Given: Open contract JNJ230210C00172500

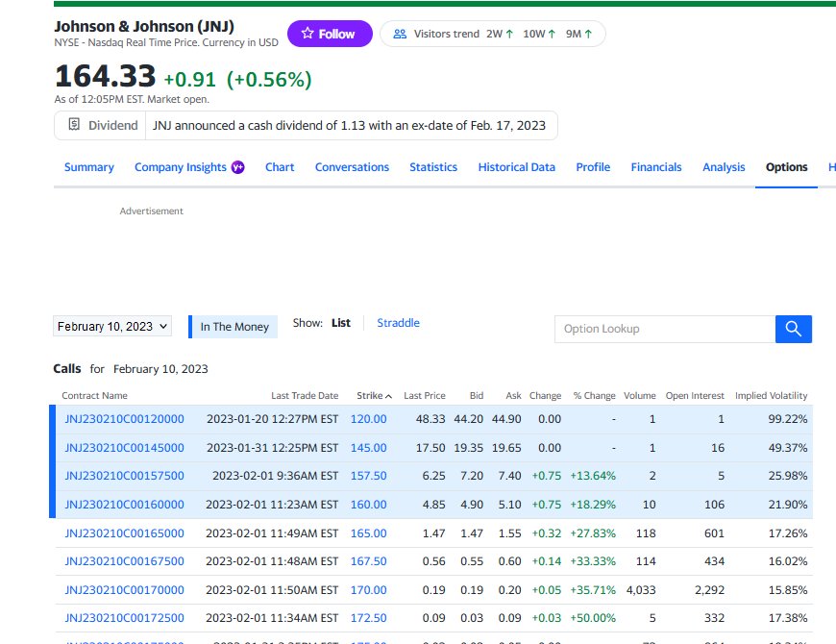Looking at the screenshot, I should [x=124, y=618].
